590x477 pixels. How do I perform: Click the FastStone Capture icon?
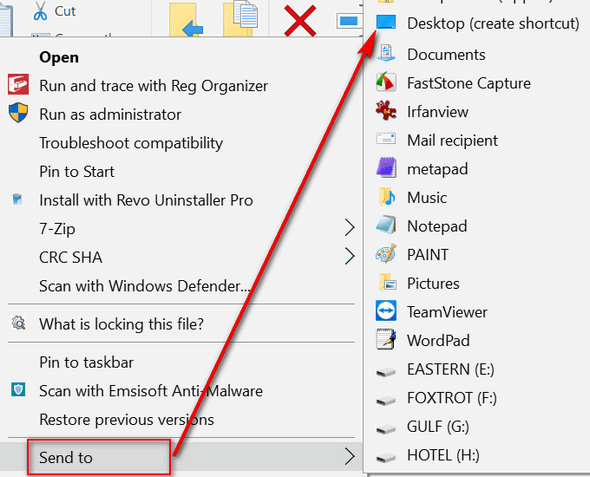pyautogui.click(x=386, y=83)
